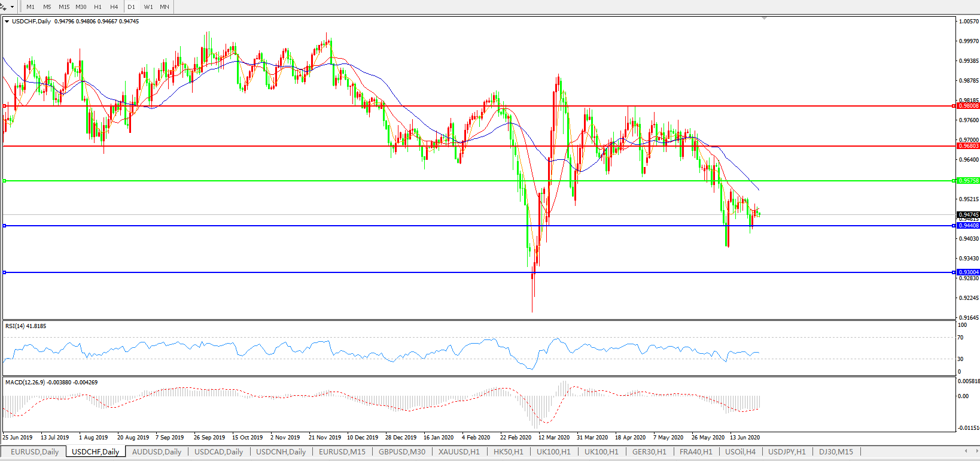Image resolution: width=980 pixels, height=461 pixels.
Task: Select the M15 timeframe button
Action: pyautogui.click(x=64, y=7)
